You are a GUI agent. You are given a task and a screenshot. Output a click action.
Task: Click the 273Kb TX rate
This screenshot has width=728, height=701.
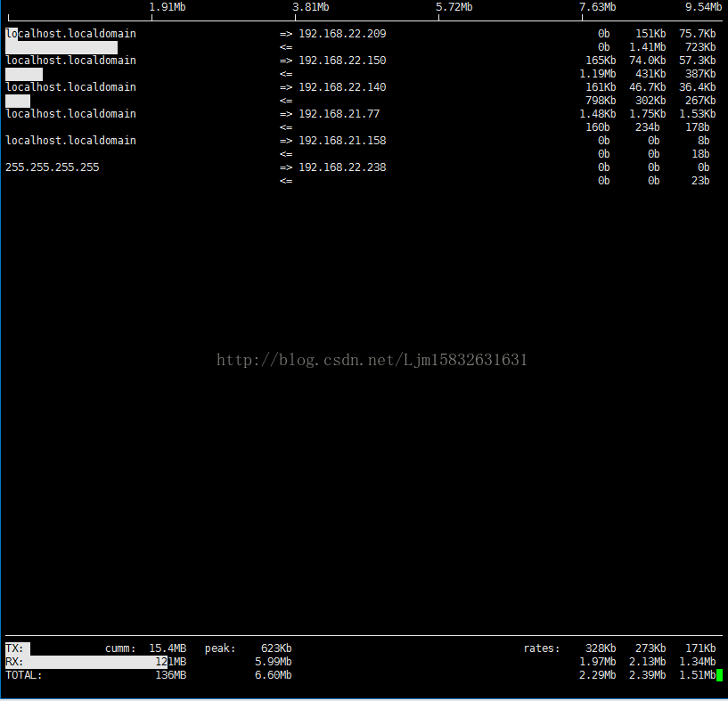point(650,648)
